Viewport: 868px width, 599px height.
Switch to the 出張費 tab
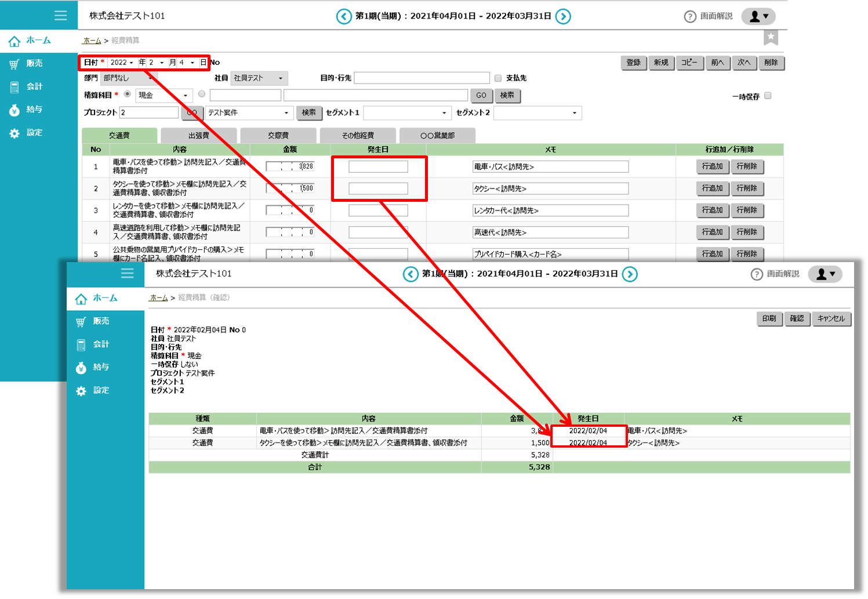point(198,136)
